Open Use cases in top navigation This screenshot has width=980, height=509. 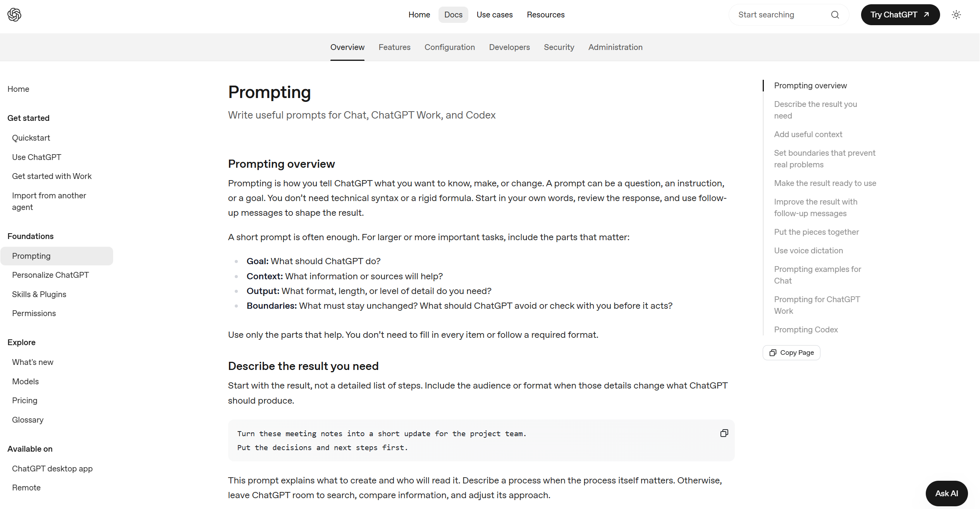coord(494,15)
